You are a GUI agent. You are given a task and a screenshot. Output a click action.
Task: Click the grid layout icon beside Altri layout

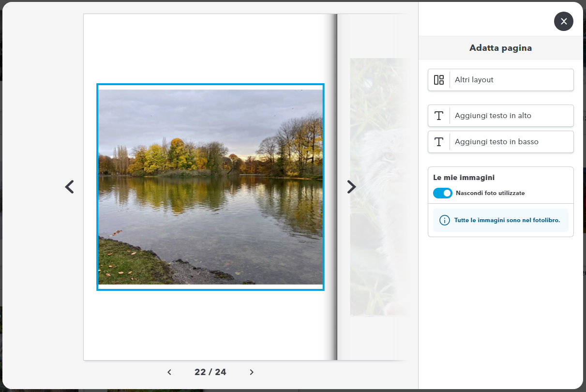point(439,80)
